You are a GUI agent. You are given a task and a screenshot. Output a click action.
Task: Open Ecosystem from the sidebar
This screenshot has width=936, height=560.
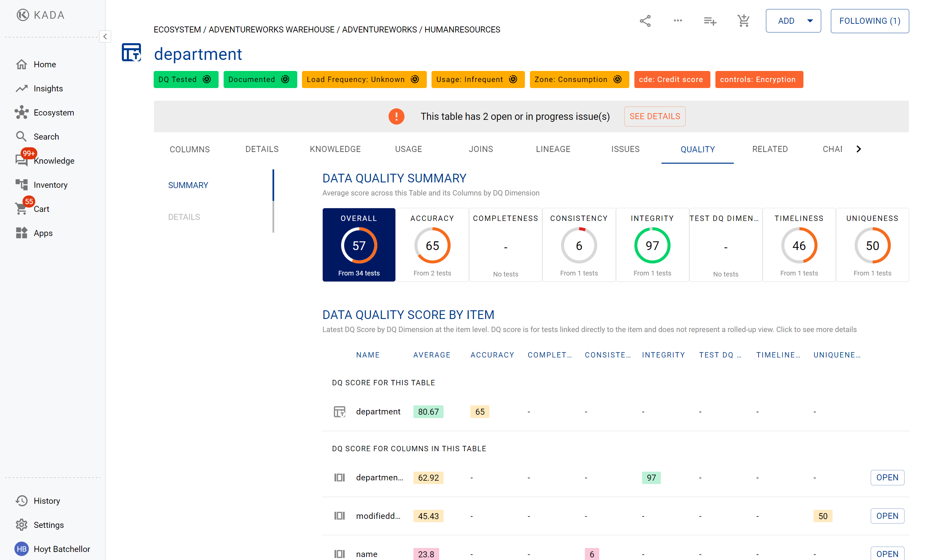tap(54, 112)
